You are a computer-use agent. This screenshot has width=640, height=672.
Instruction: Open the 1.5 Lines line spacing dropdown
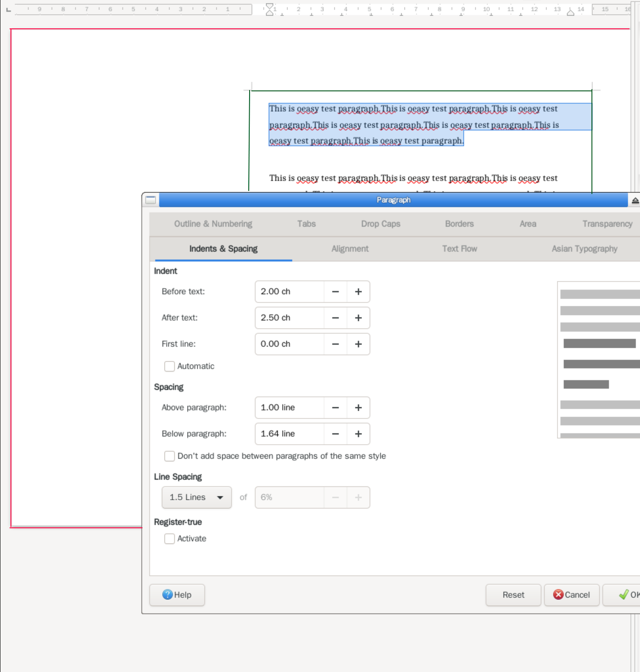197,497
